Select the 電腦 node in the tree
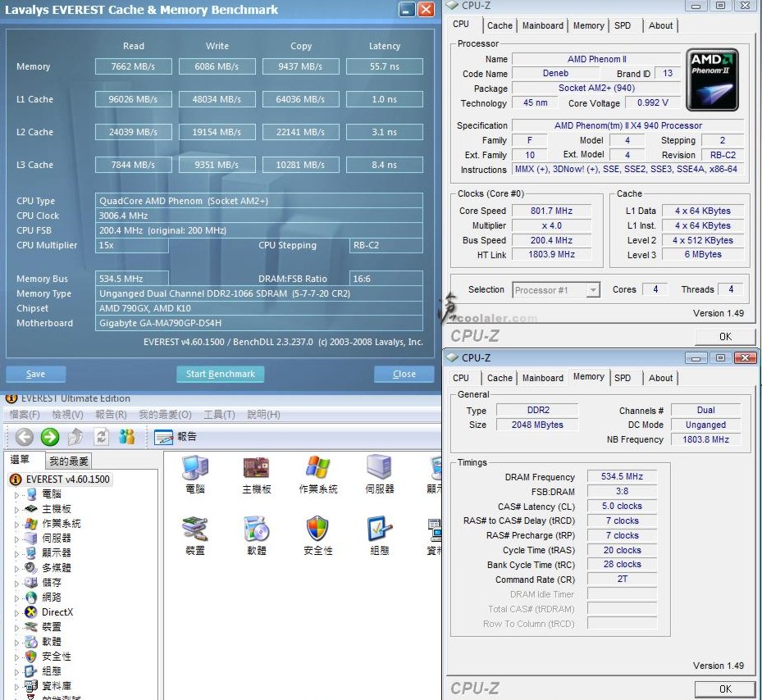762x700 pixels. pyautogui.click(x=51, y=494)
